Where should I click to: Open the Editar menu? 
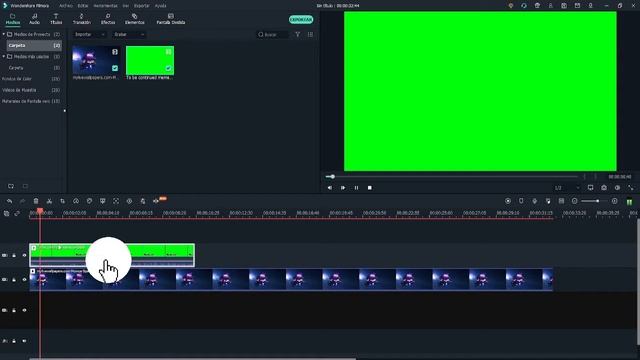click(83, 6)
